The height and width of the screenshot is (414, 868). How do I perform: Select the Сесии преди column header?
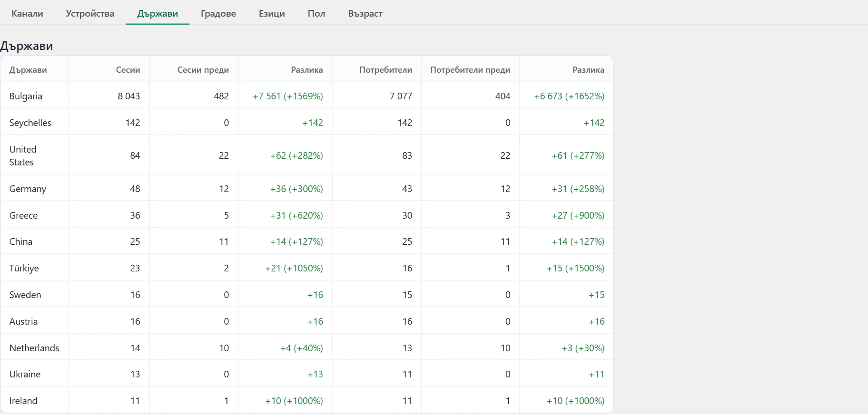click(203, 70)
